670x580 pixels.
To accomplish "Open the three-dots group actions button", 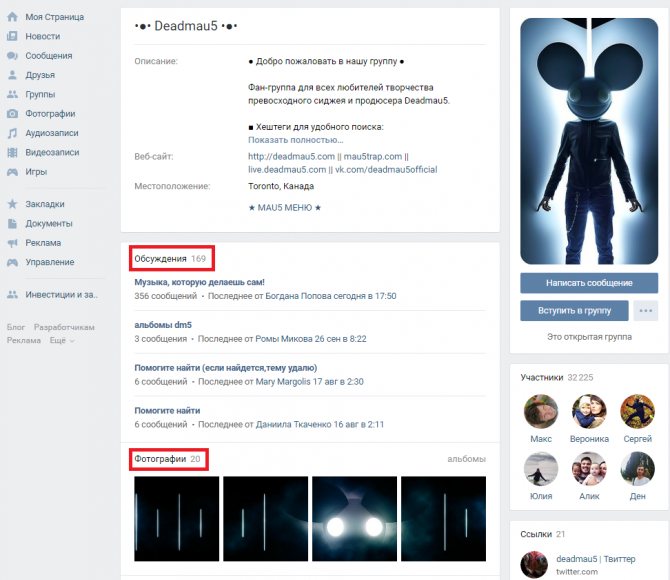I will pos(646,311).
